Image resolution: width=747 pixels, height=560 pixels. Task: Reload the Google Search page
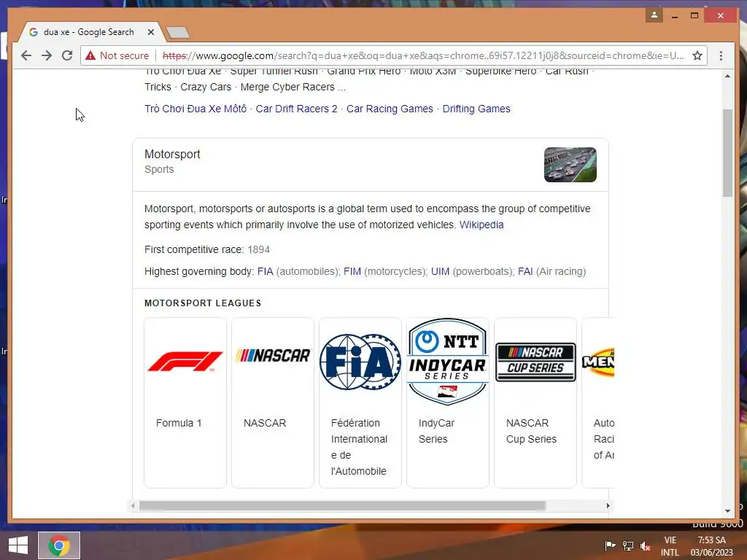pyautogui.click(x=67, y=55)
